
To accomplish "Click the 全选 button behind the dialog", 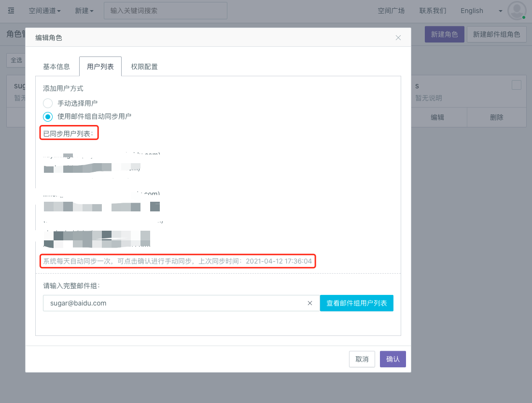I will [x=16, y=60].
